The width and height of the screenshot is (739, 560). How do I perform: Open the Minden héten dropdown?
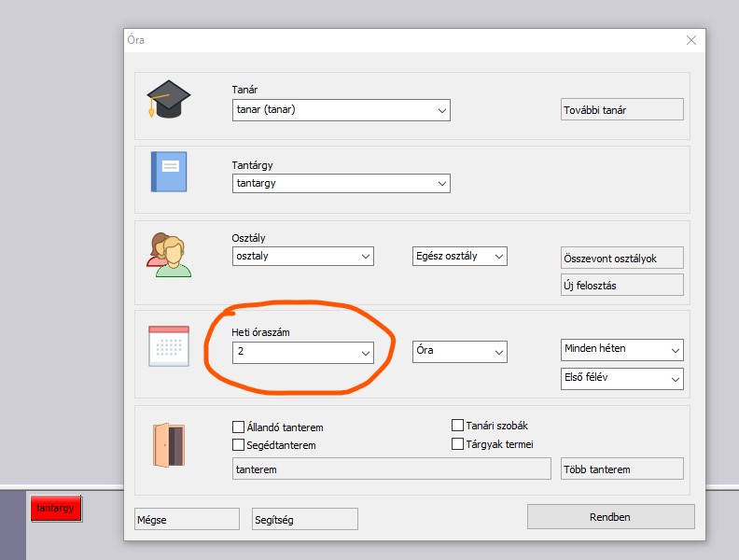[622, 350]
